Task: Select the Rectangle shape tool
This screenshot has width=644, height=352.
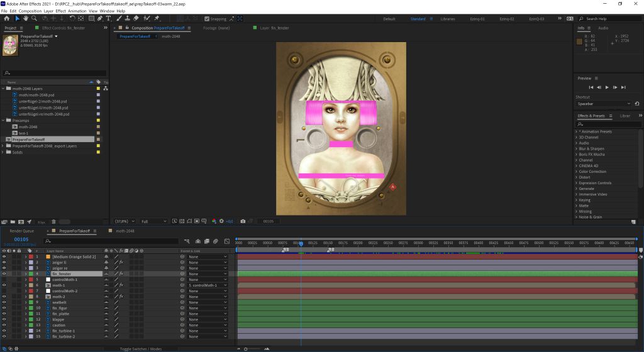Action: 92,18
